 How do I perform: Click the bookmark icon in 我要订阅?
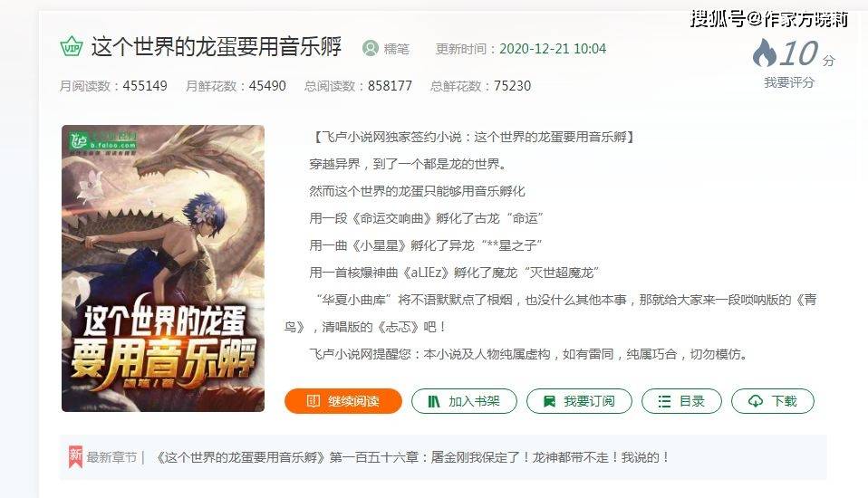pyautogui.click(x=549, y=401)
